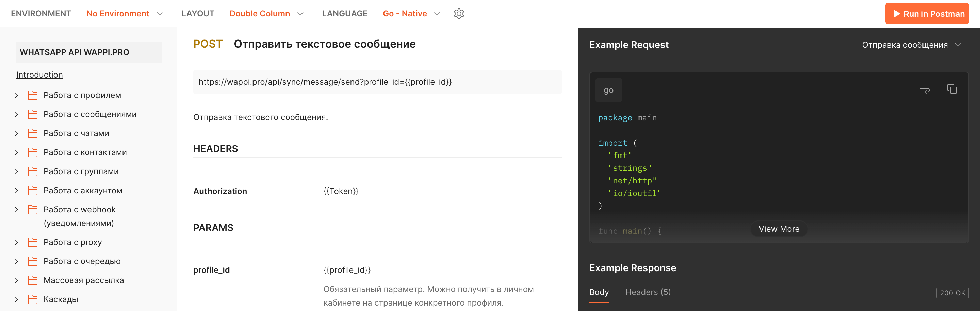
Task: Switch to the Body response tab
Action: 599,292
